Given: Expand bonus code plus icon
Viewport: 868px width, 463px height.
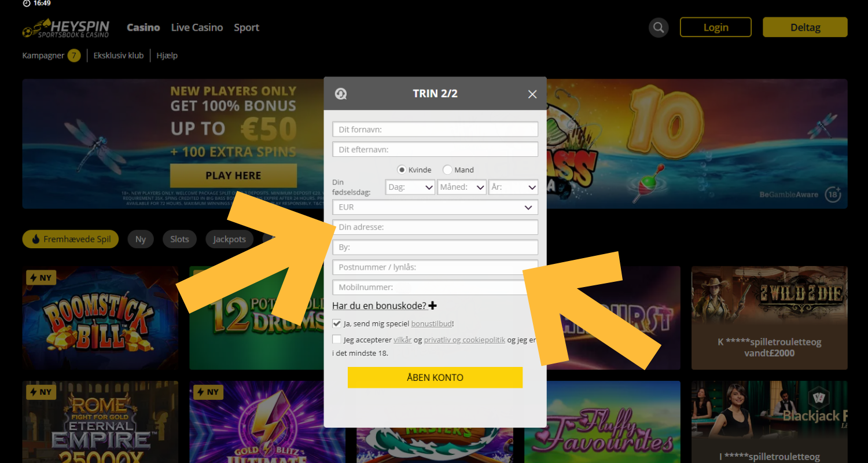Looking at the screenshot, I should pyautogui.click(x=433, y=306).
